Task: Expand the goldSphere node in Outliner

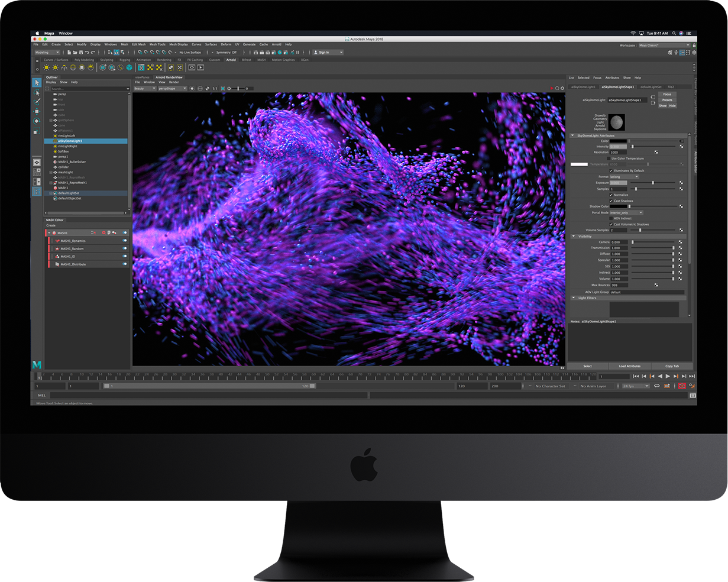Action: tap(51, 120)
